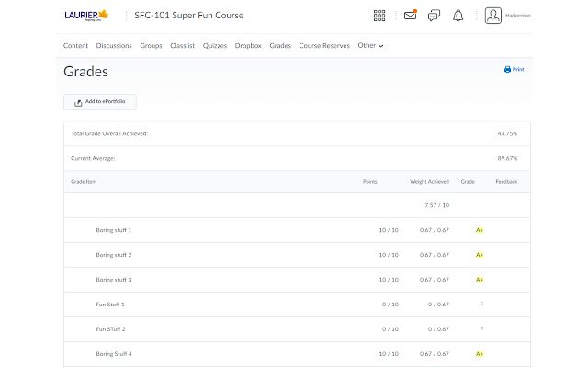Click the Weight Achieved column header

[429, 182]
